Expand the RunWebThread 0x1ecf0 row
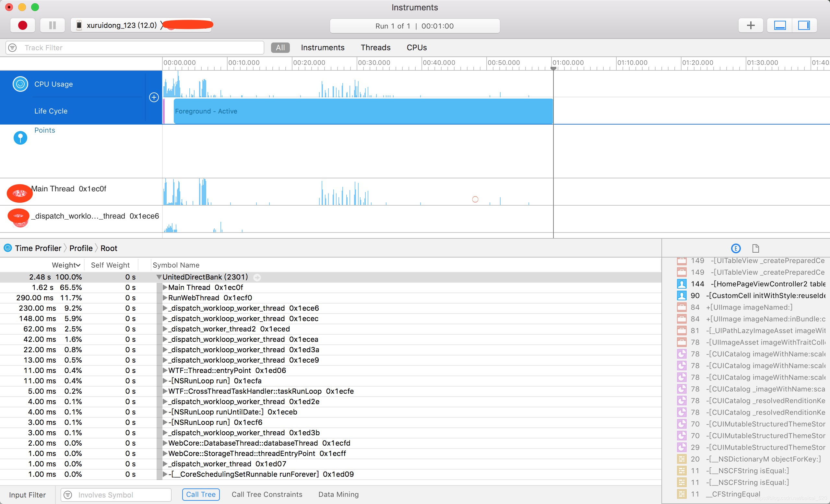The height and width of the screenshot is (504, 830). pos(165,298)
